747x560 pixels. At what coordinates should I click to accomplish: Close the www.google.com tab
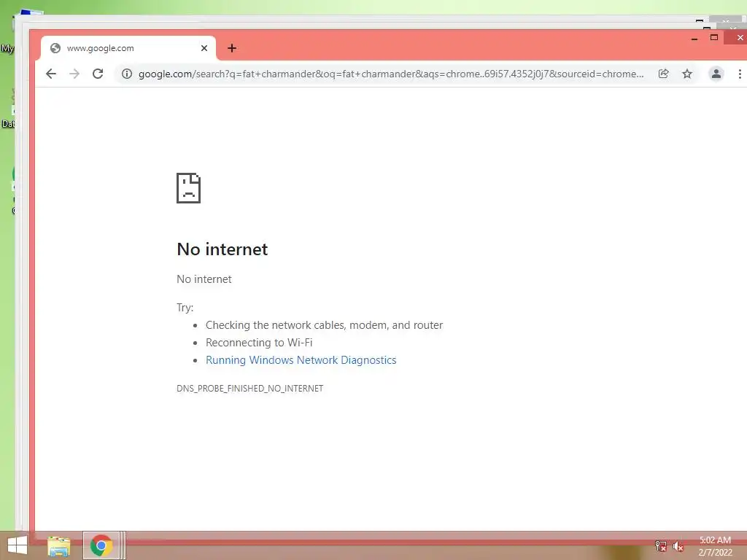click(204, 48)
